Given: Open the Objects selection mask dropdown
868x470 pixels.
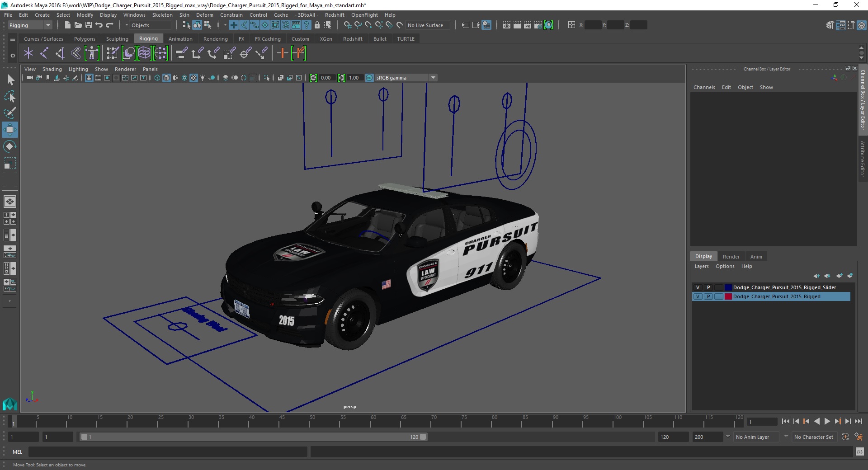Looking at the screenshot, I should pyautogui.click(x=149, y=25).
